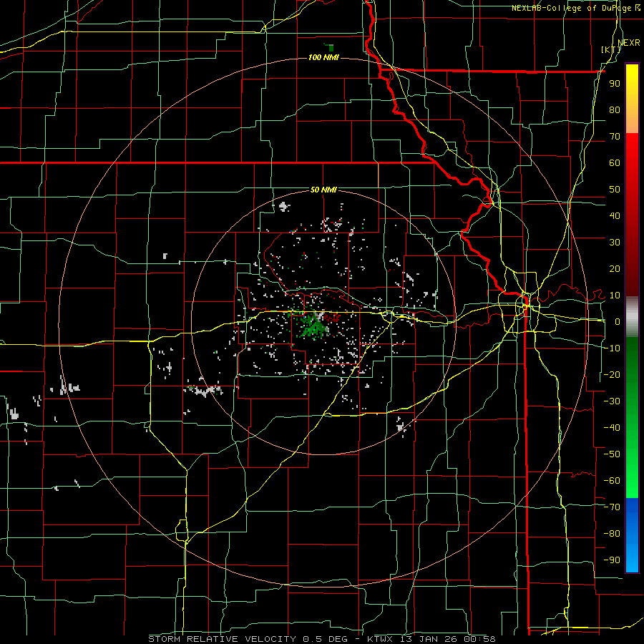
Task: Click the -50 value on velocity scale
Action: click(x=612, y=454)
